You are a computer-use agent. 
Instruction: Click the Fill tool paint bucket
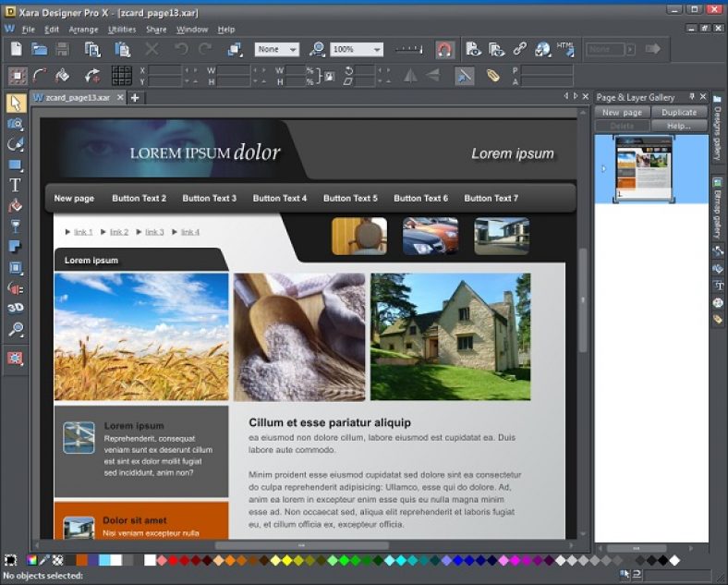[x=15, y=206]
